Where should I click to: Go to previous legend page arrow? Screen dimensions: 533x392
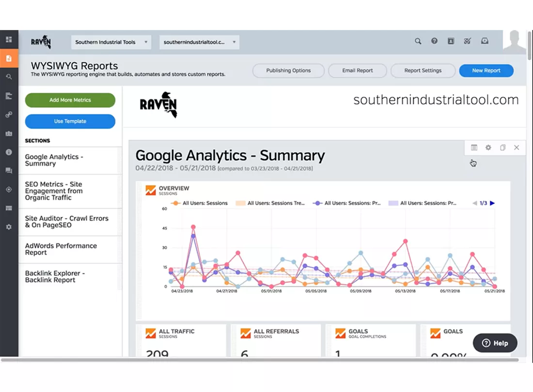(x=474, y=203)
